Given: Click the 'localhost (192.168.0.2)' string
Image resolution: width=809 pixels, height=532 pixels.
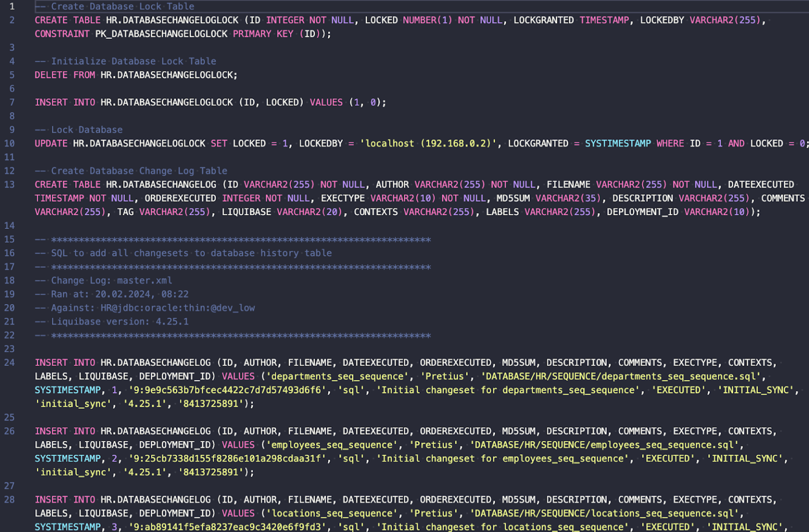Looking at the screenshot, I should (428, 144).
